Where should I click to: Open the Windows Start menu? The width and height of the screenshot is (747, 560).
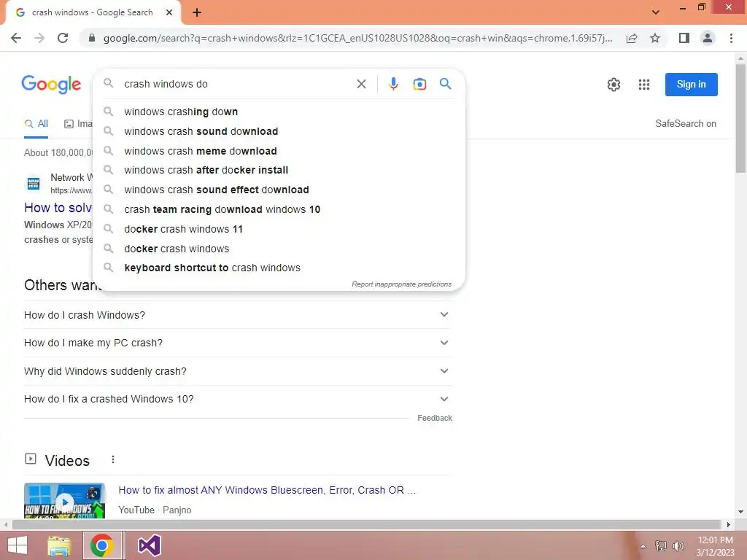(x=18, y=545)
